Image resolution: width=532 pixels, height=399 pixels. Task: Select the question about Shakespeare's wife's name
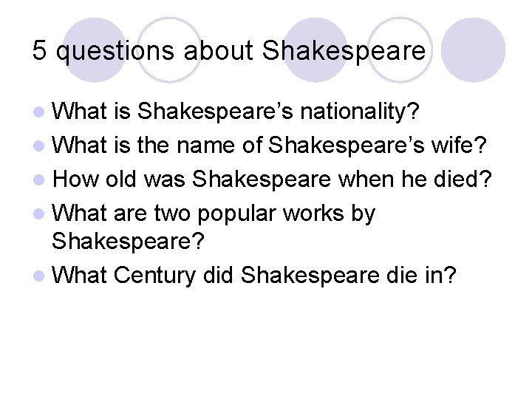pyautogui.click(x=270, y=145)
